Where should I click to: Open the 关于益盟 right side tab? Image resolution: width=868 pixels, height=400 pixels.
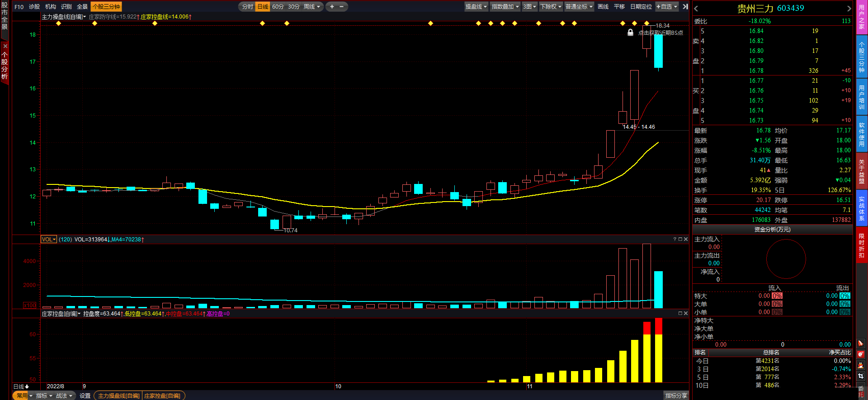coord(861,171)
